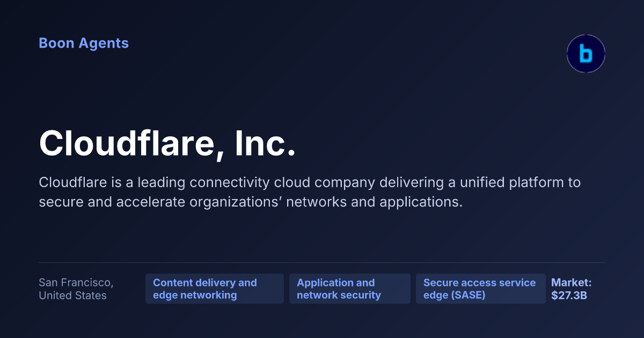Select the "Content delivery and edge networking" tag
The height and width of the screenshot is (338, 644).
[x=215, y=289]
